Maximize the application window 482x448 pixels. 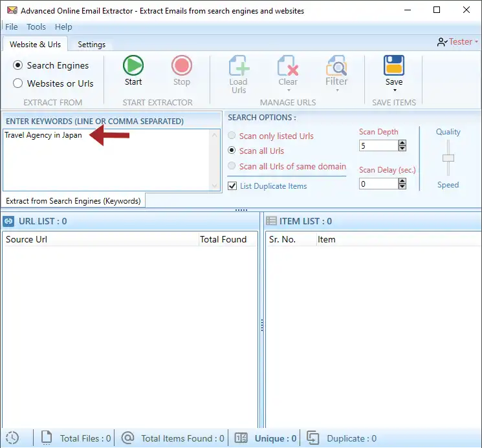437,10
